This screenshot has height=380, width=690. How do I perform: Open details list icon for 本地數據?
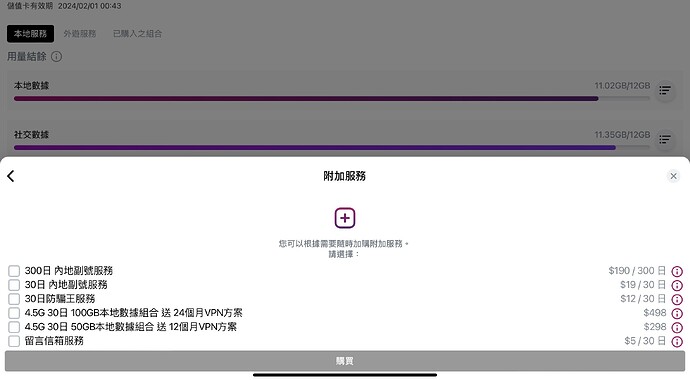(x=664, y=91)
